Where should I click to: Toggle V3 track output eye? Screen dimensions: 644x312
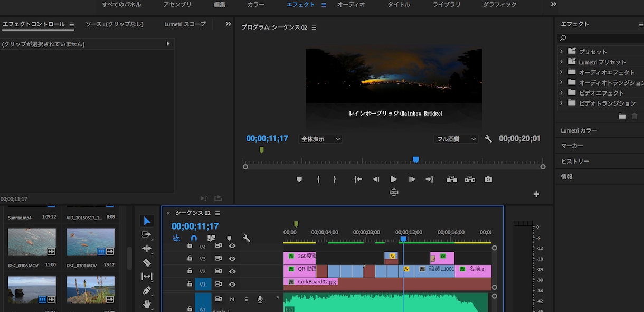pyautogui.click(x=232, y=258)
